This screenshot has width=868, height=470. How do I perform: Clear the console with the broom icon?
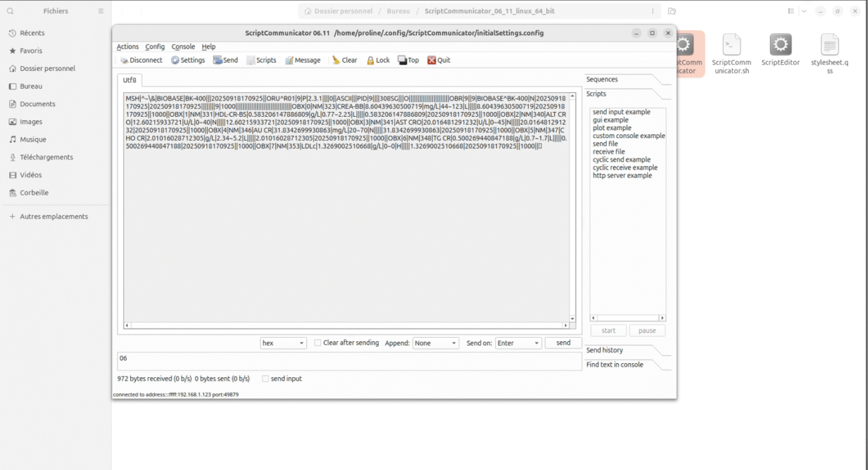[345, 60]
